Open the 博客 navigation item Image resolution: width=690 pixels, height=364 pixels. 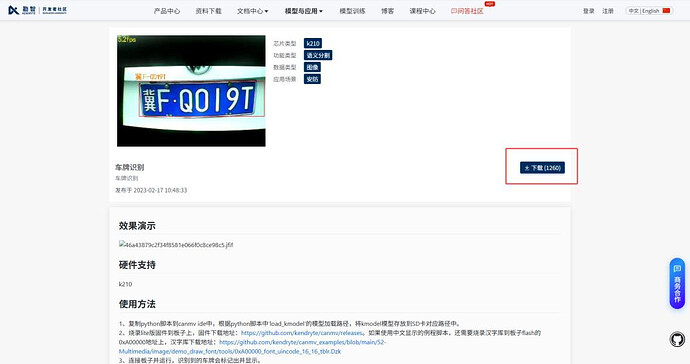(387, 11)
